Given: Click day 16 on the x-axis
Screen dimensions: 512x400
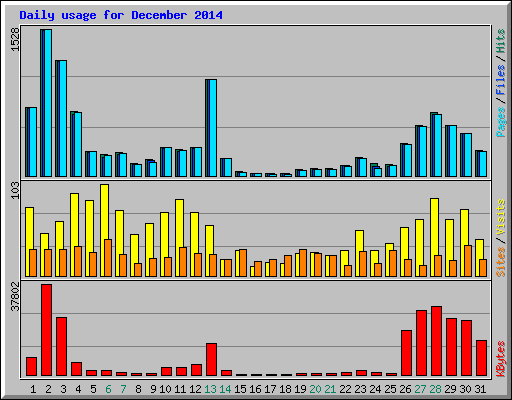Looking at the screenshot, I should [x=255, y=389].
